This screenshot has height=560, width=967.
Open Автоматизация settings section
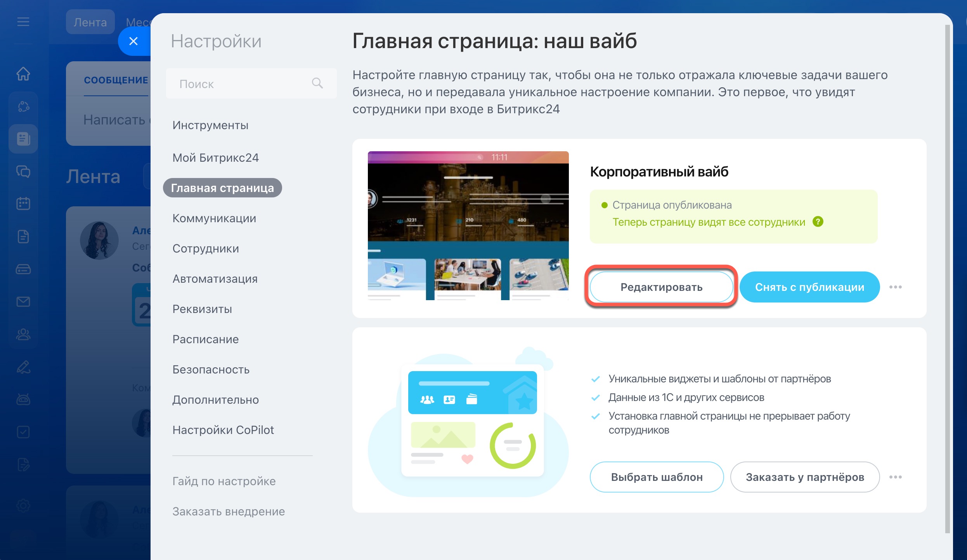tap(215, 279)
